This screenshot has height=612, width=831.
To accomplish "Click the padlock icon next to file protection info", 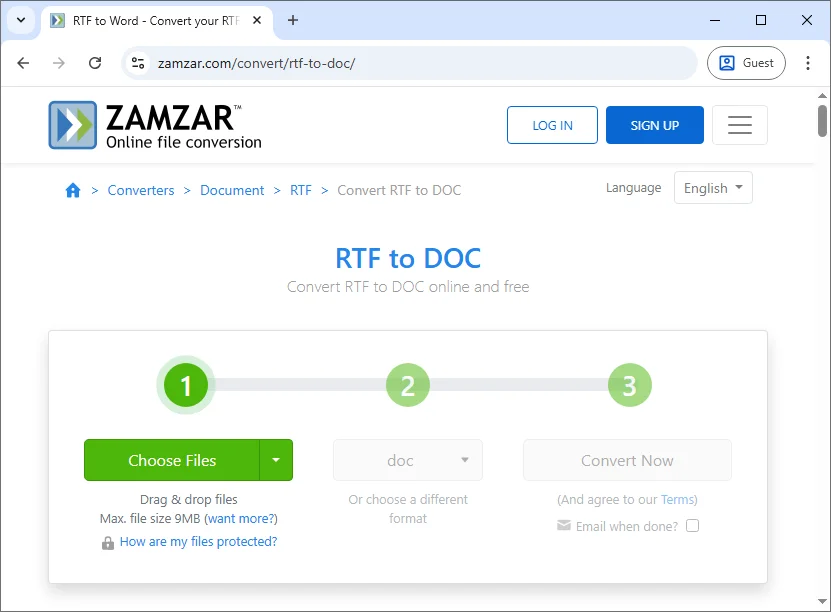I will click(x=108, y=541).
